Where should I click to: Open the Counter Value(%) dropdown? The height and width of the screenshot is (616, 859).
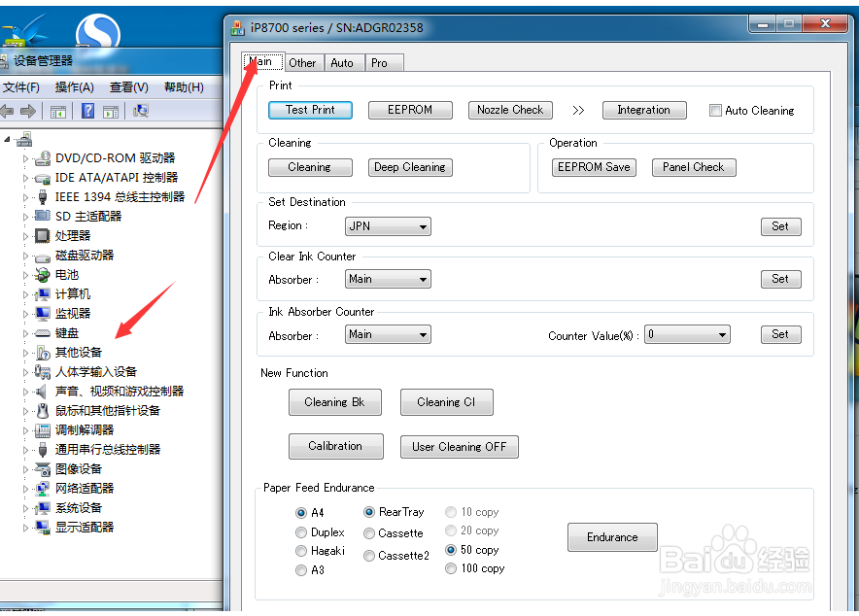(688, 334)
